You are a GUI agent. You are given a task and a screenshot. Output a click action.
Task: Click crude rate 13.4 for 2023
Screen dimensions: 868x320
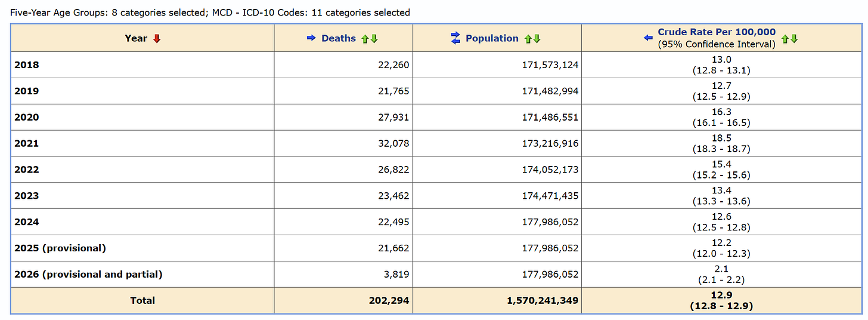[x=721, y=190]
